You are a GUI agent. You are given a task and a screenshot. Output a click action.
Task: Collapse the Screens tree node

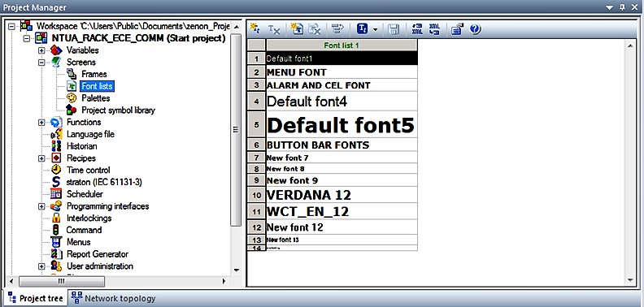tap(41, 63)
